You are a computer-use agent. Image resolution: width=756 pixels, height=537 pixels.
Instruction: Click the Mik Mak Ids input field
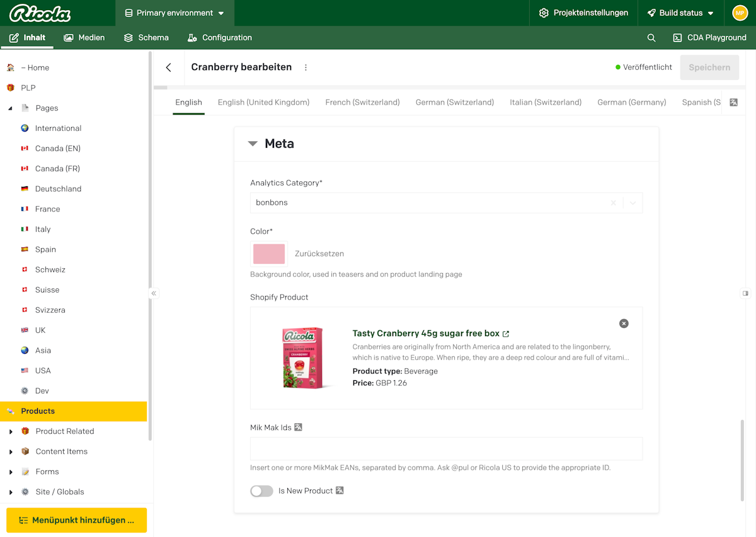coord(446,449)
